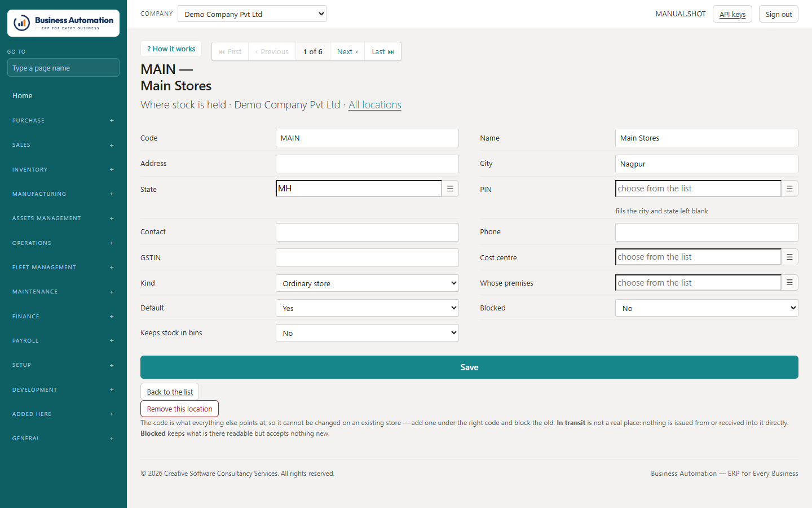Focus the Go To page name field
The width and height of the screenshot is (812, 508).
63,68
